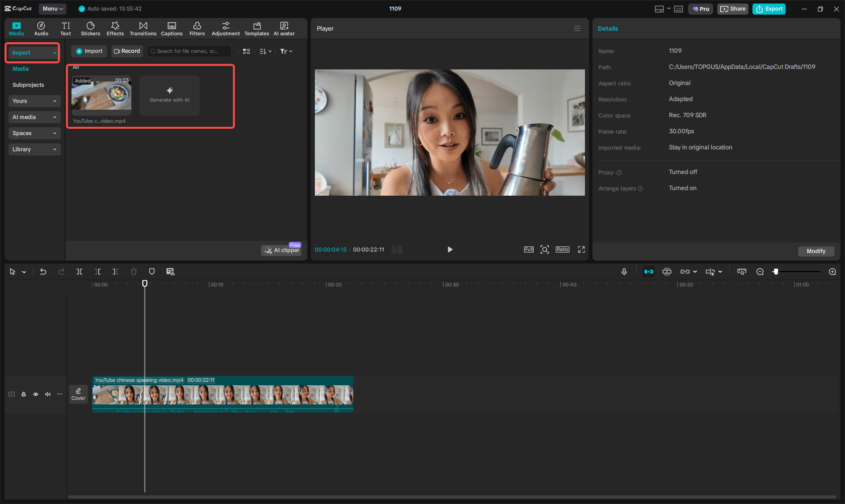Click the Export button
The height and width of the screenshot is (504, 845).
coord(769,9)
